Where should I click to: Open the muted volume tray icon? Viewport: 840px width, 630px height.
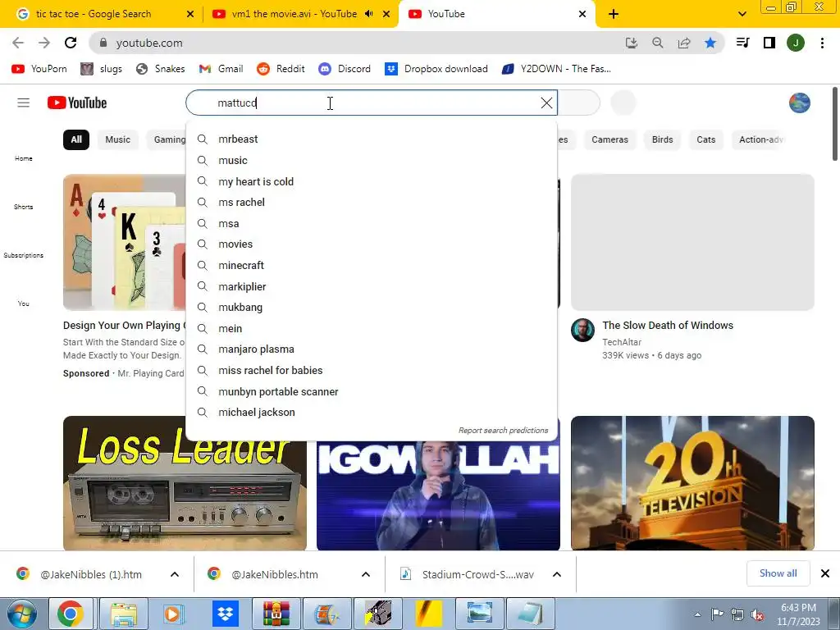pyautogui.click(x=757, y=615)
